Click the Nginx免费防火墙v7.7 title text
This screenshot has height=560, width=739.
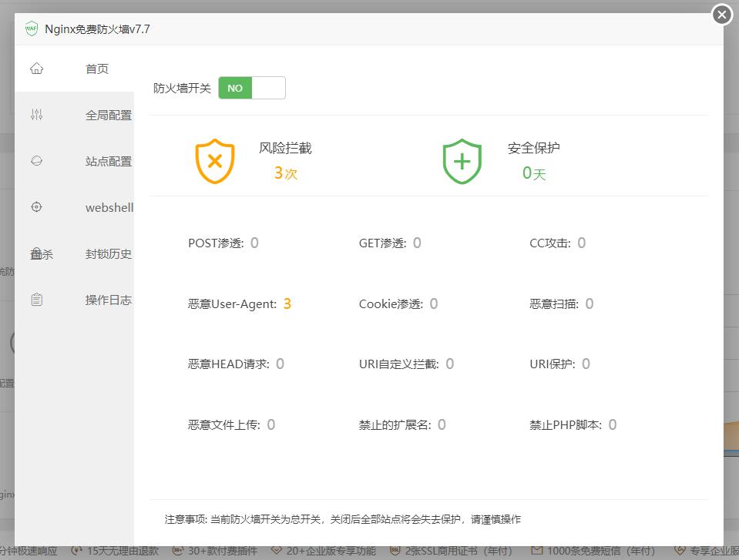tap(97, 29)
